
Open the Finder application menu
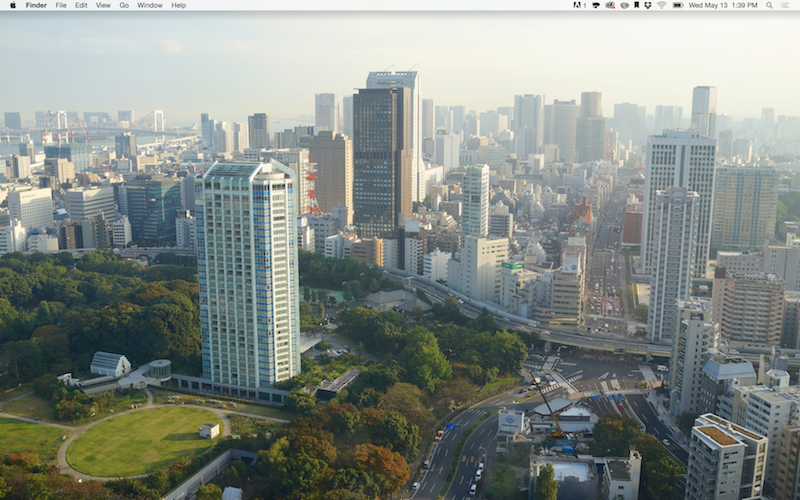36,5
